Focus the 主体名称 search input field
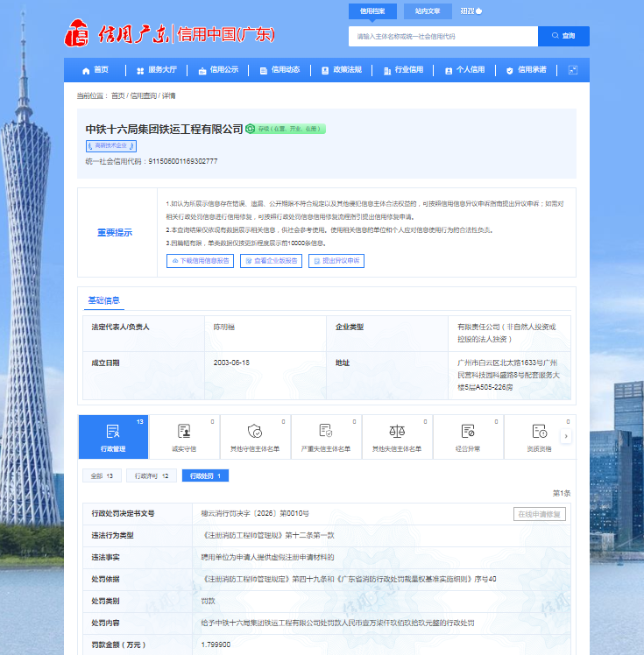This screenshot has height=655, width=644. click(x=442, y=36)
